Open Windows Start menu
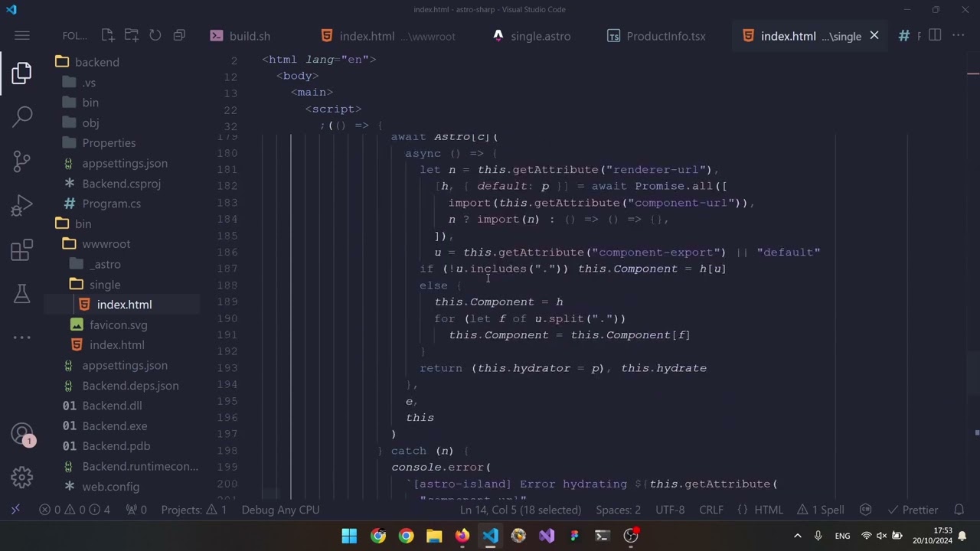Image resolution: width=980 pixels, height=551 pixels. pos(349,536)
